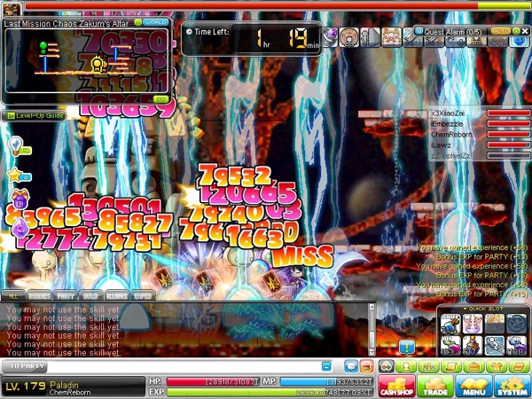This screenshot has height=399, width=532.
Task: Click the purple crystal icon on left side
Action: (x=20, y=227)
